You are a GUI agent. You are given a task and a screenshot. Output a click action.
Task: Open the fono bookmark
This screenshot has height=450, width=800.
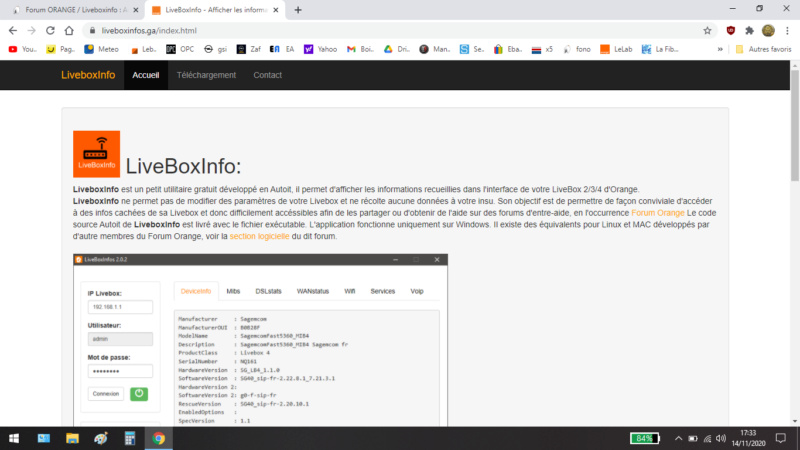tap(577, 49)
